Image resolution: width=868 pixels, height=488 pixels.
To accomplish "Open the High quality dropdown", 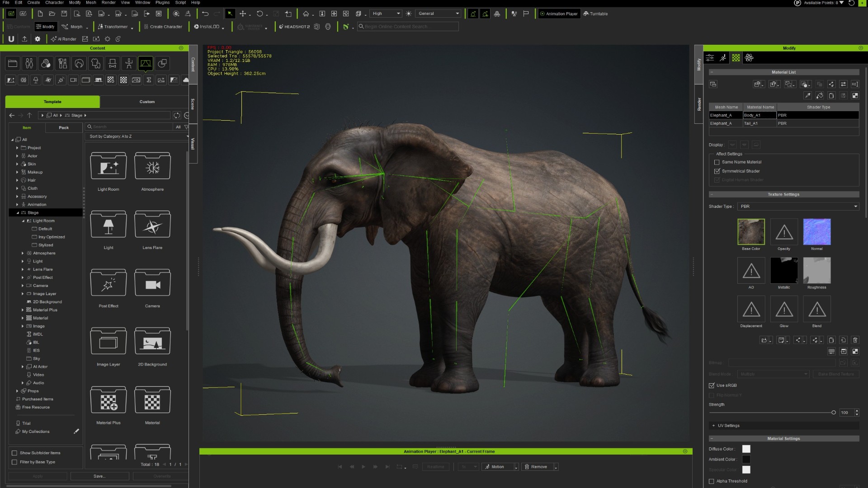I will 386,14.
